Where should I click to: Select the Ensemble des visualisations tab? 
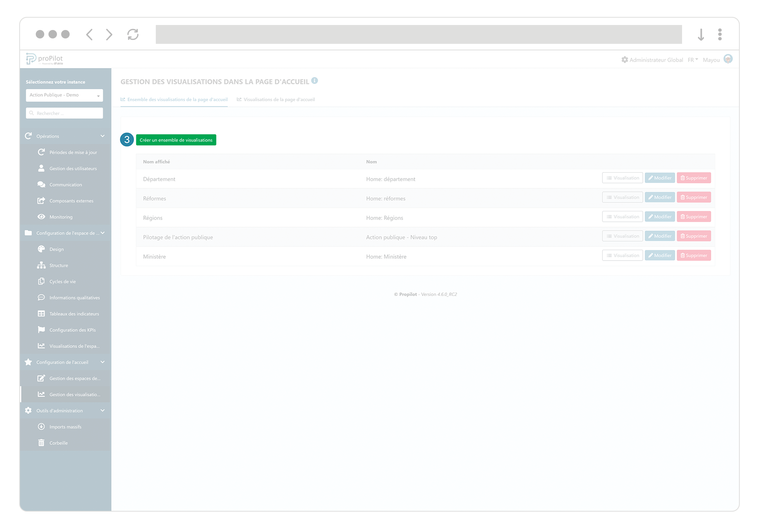click(x=174, y=100)
